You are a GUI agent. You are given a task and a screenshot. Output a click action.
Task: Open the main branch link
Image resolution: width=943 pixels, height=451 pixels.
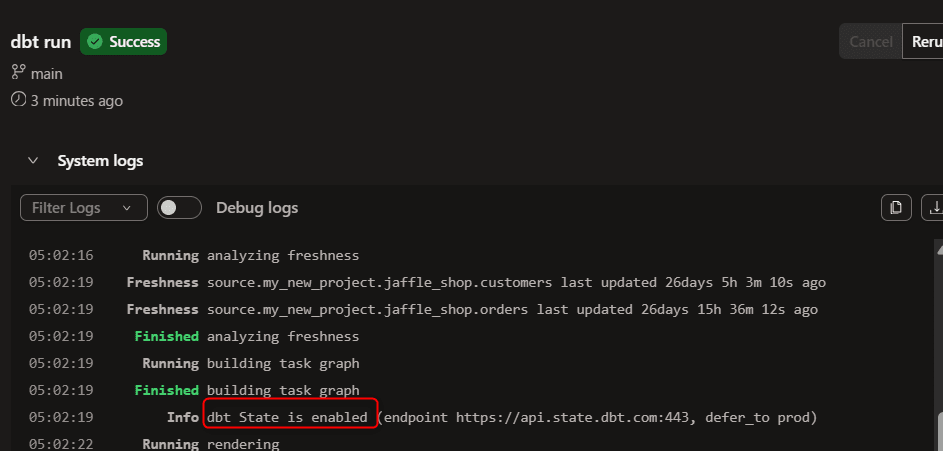[x=47, y=74]
